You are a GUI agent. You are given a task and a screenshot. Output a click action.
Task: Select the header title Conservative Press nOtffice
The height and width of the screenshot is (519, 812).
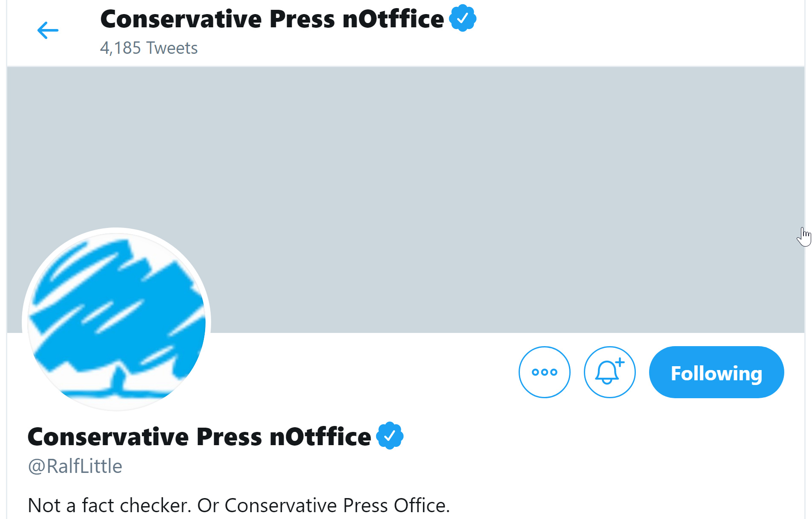click(x=272, y=19)
